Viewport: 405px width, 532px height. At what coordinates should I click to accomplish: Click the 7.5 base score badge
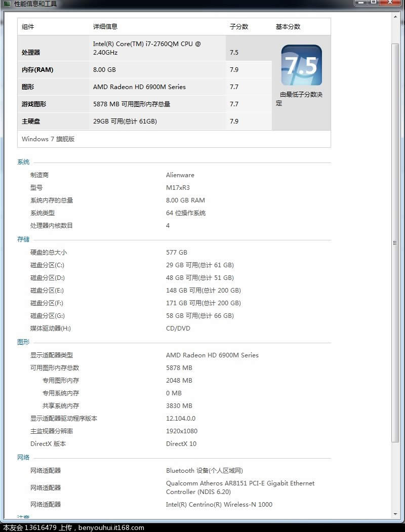(x=301, y=65)
